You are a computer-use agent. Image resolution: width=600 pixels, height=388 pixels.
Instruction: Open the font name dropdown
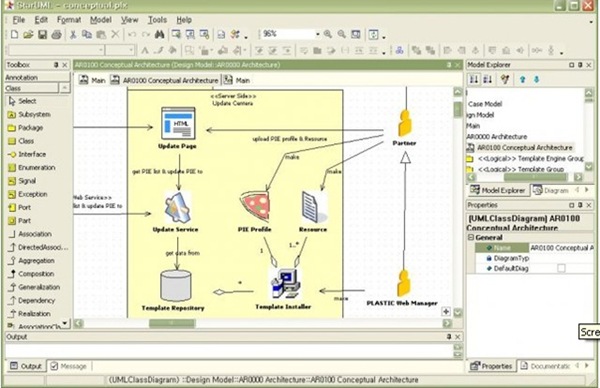click(101, 50)
